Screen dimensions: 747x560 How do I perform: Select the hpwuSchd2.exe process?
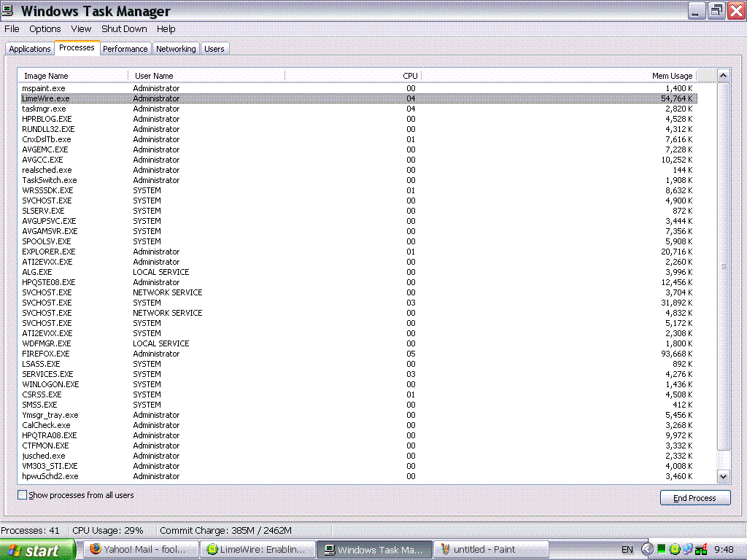50,476
